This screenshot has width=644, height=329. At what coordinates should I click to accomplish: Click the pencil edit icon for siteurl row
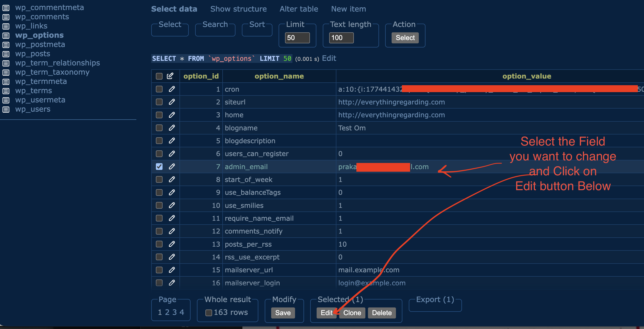[172, 102]
